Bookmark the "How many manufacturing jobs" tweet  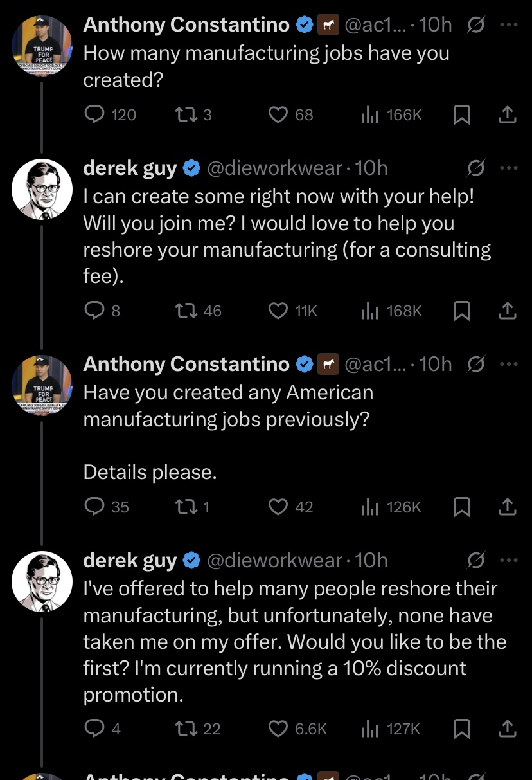(461, 115)
